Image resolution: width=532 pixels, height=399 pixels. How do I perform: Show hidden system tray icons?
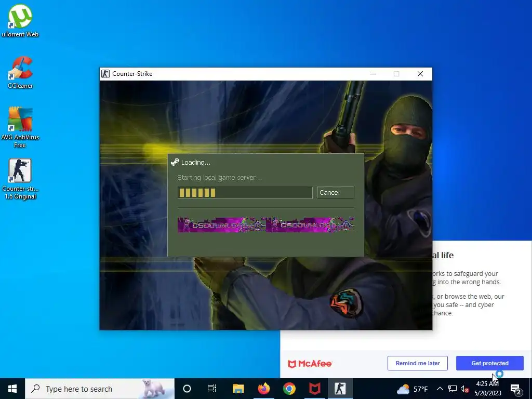(440, 389)
